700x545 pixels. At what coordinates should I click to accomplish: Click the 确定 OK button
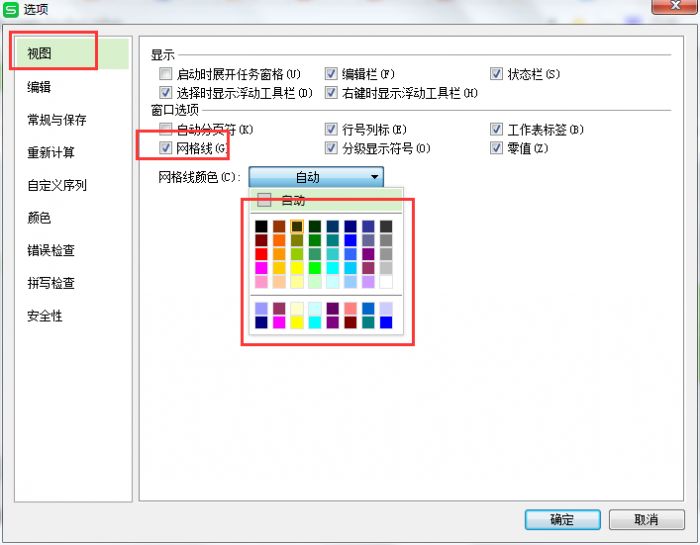pyautogui.click(x=562, y=520)
